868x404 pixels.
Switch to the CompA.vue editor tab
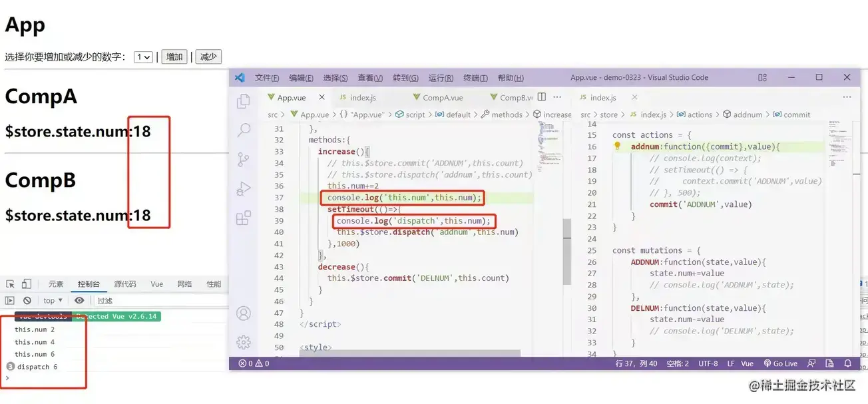[x=443, y=97]
